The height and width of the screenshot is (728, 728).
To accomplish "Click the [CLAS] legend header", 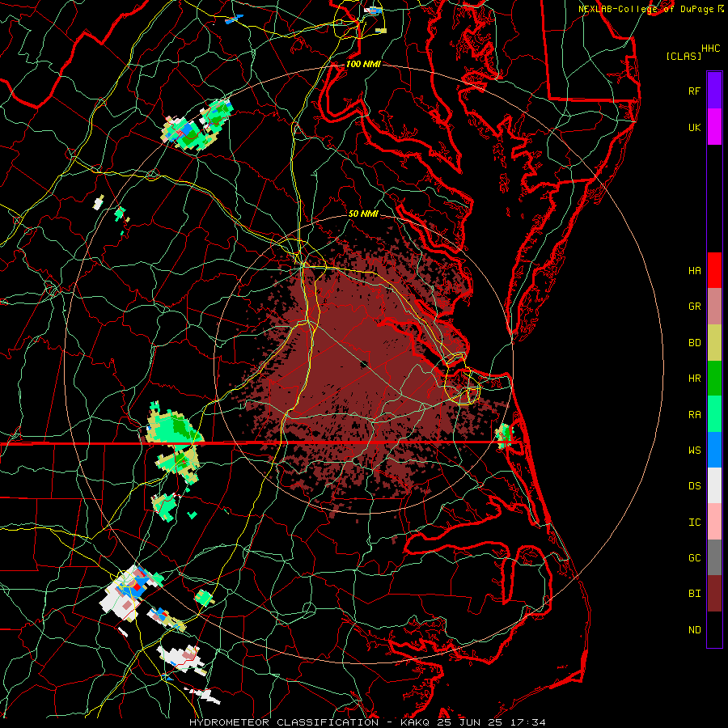I will click(x=684, y=57).
